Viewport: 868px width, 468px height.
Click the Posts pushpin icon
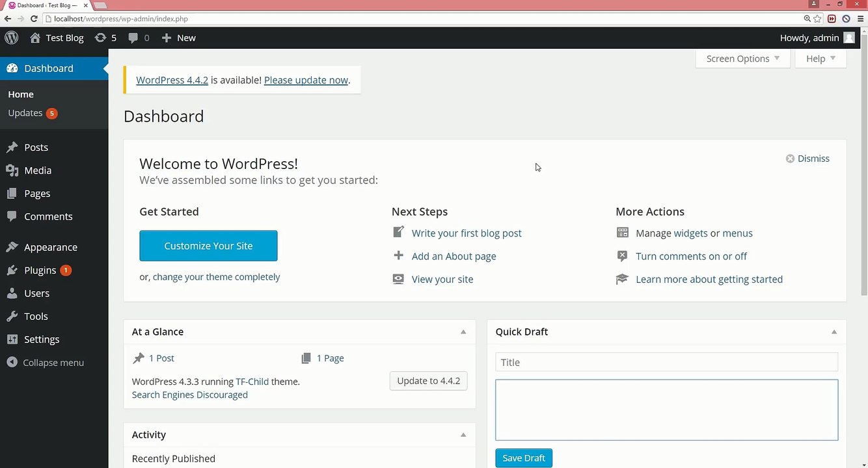pos(12,148)
